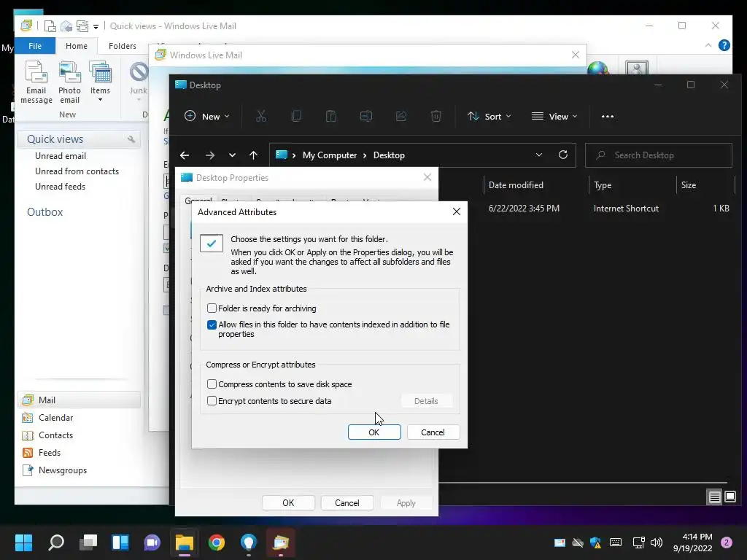Open File Explorer from taskbar
The image size is (747, 560).
185,542
